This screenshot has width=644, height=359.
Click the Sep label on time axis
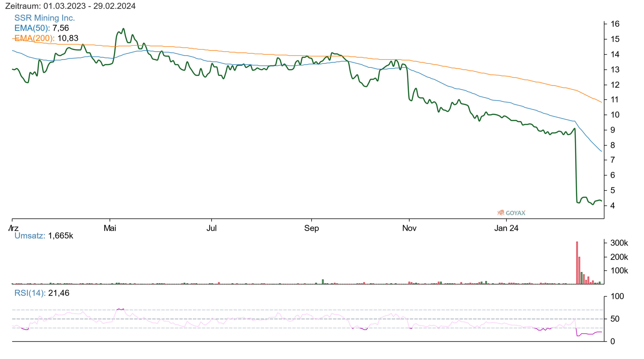point(311,228)
